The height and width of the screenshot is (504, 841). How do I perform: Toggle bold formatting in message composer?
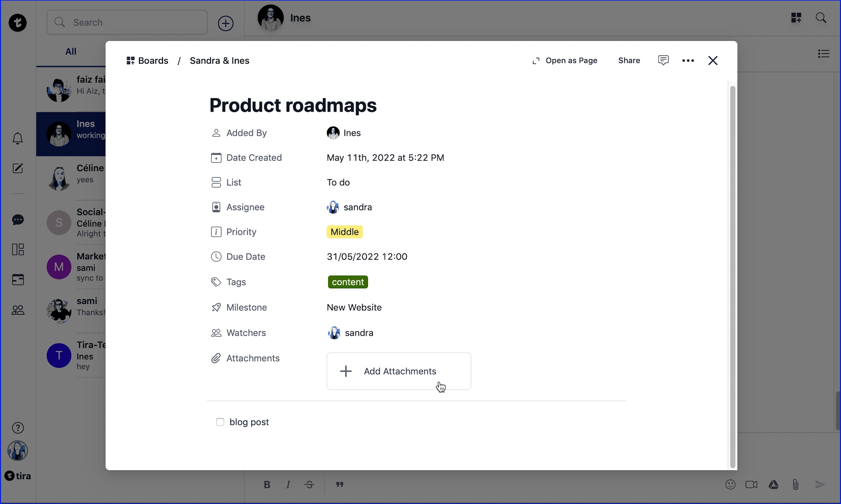267,485
